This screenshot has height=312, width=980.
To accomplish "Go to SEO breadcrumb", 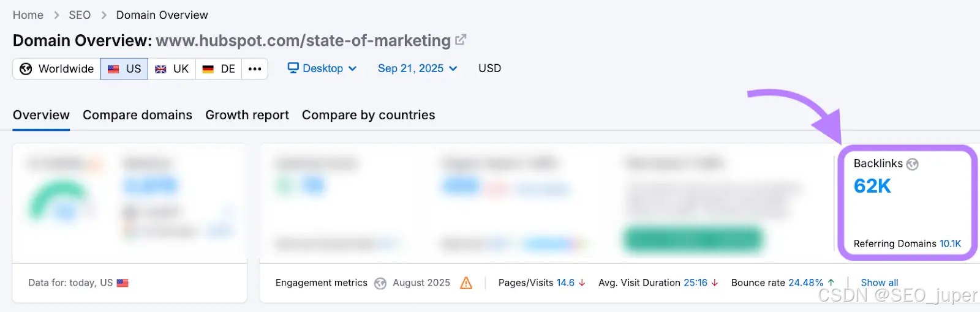I will tap(80, 15).
